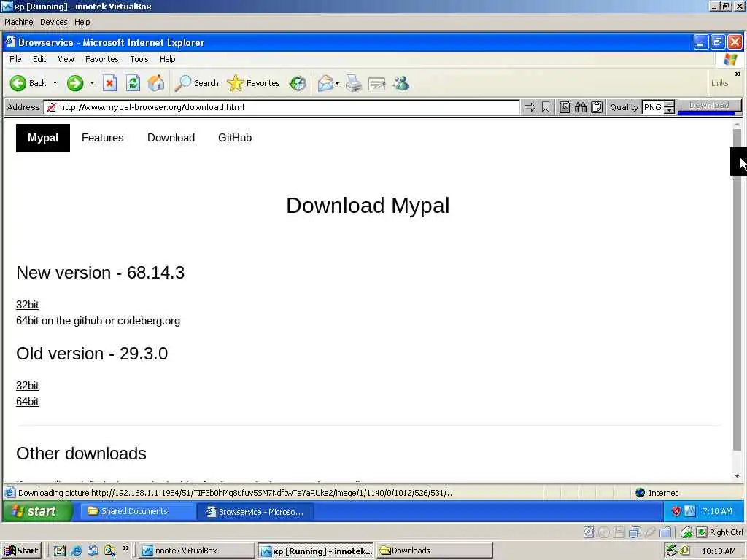Image resolution: width=747 pixels, height=560 pixels.
Task: Expand the Links toolbar chevron
Action: pos(738,74)
